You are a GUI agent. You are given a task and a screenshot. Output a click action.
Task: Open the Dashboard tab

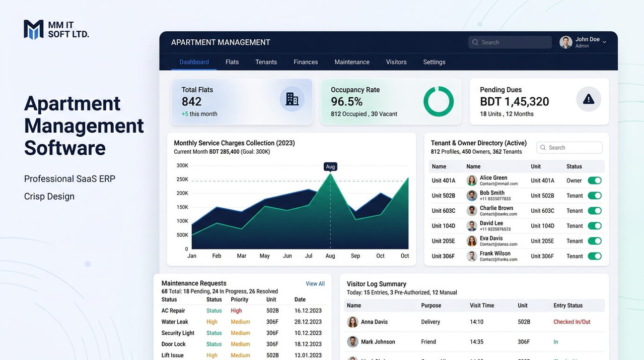click(194, 62)
